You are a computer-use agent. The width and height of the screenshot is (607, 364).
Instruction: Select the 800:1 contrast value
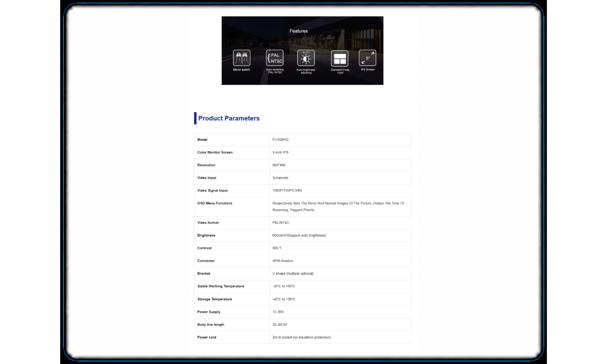(277, 248)
